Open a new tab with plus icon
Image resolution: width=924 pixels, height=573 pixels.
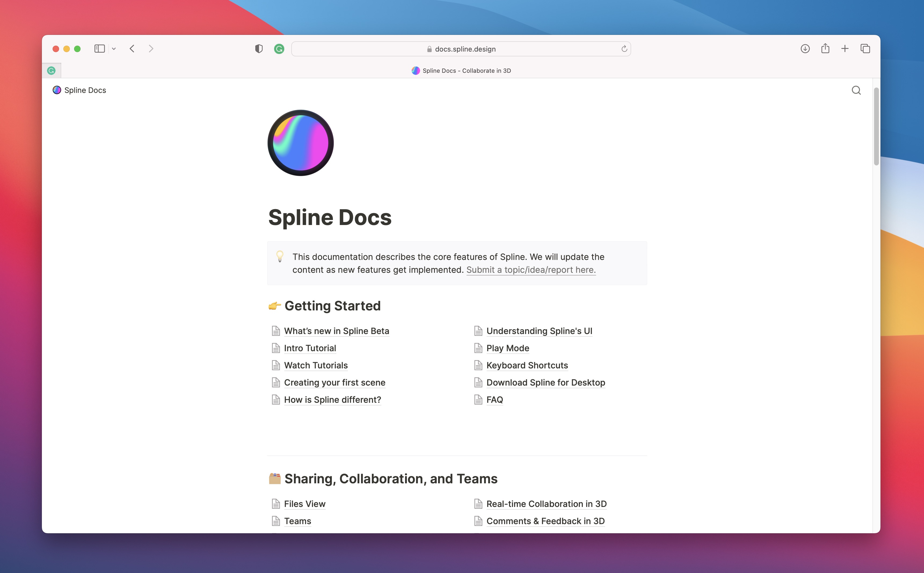(x=845, y=49)
